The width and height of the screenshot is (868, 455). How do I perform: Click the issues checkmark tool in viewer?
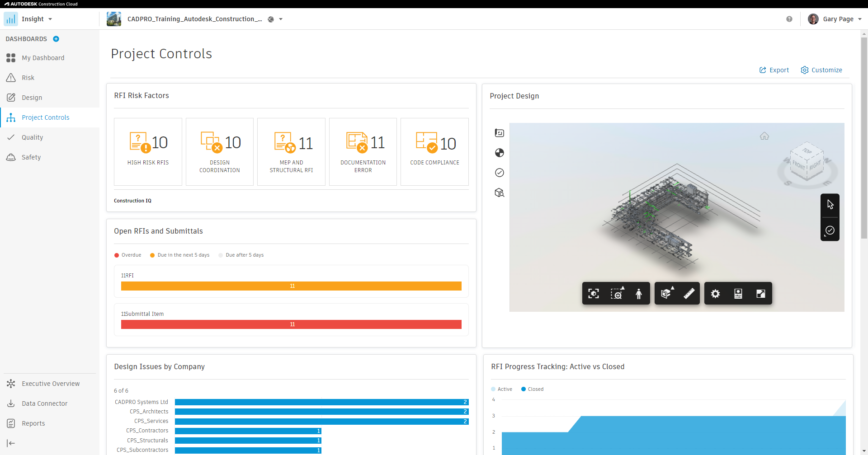pos(830,230)
